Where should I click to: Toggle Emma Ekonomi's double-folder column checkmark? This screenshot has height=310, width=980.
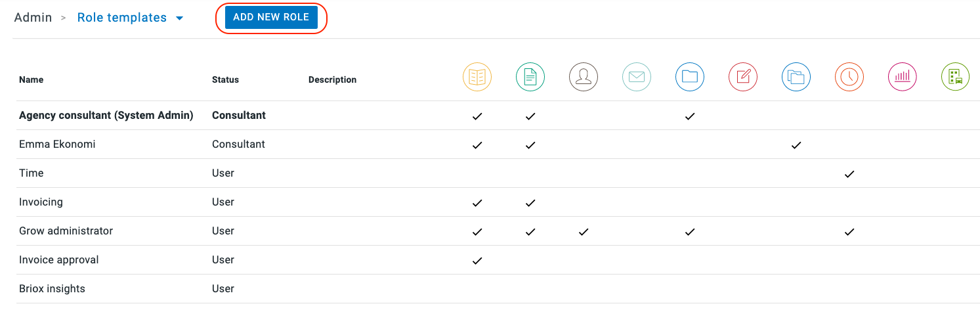coord(796,145)
